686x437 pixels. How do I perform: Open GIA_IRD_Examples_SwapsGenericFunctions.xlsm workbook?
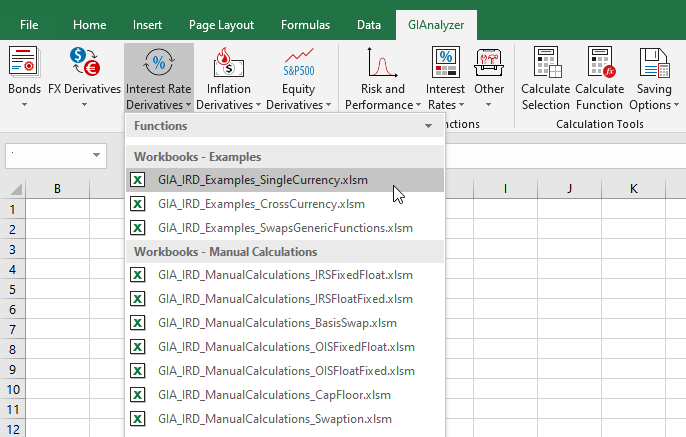(x=285, y=228)
